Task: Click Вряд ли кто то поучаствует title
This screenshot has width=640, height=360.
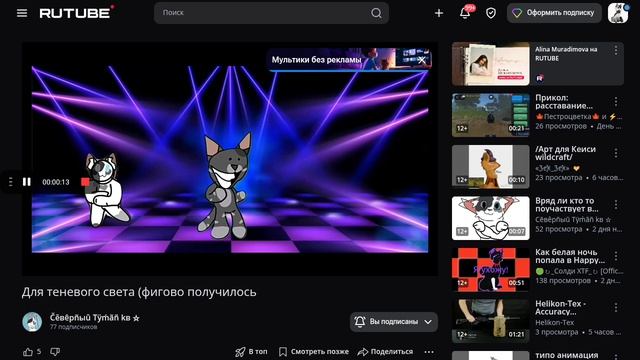Action: click(x=567, y=204)
